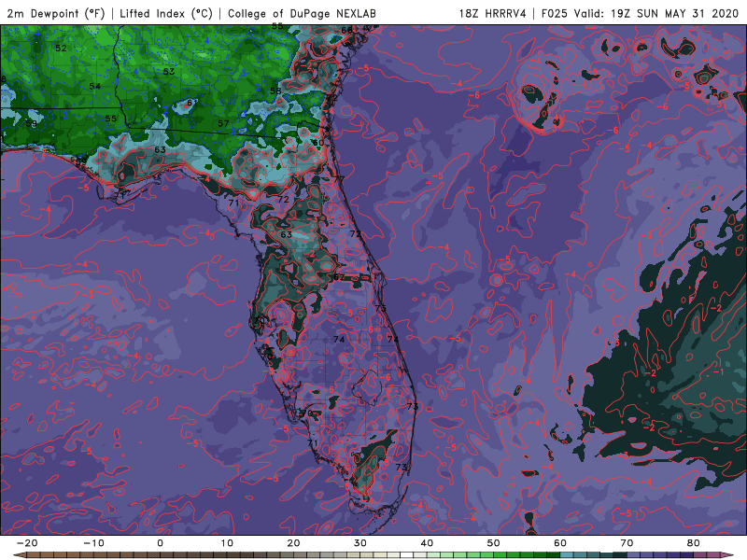Click the dewpoint value 67 in central Florida
747x560 pixels.
[339, 277]
